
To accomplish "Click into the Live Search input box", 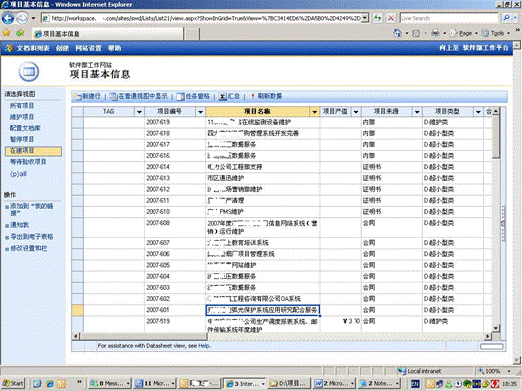I will 449,18.
